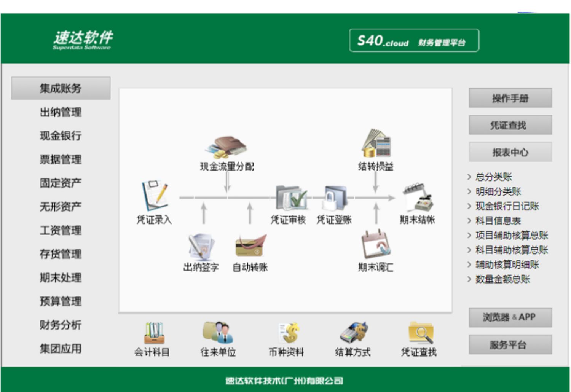Click the 浏览器 & APP button

point(510,317)
